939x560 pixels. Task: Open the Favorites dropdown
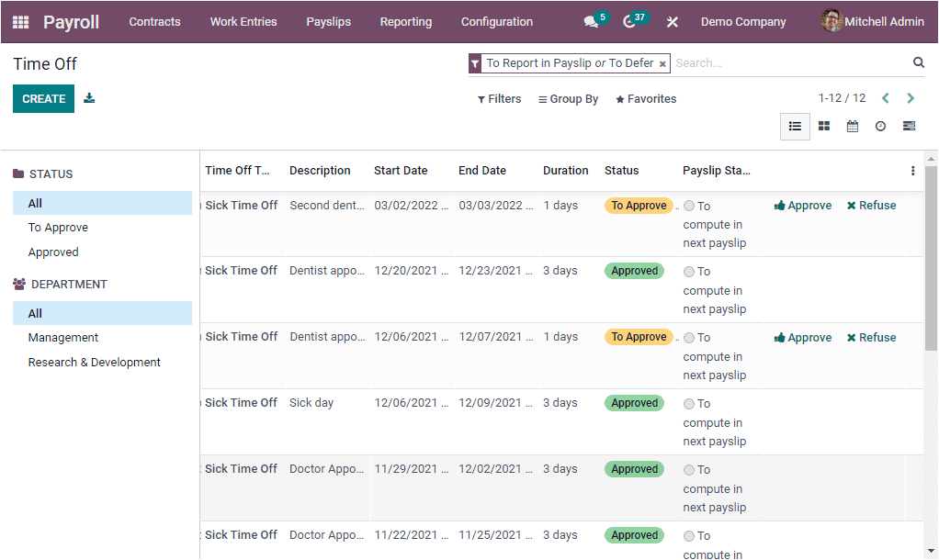(646, 98)
